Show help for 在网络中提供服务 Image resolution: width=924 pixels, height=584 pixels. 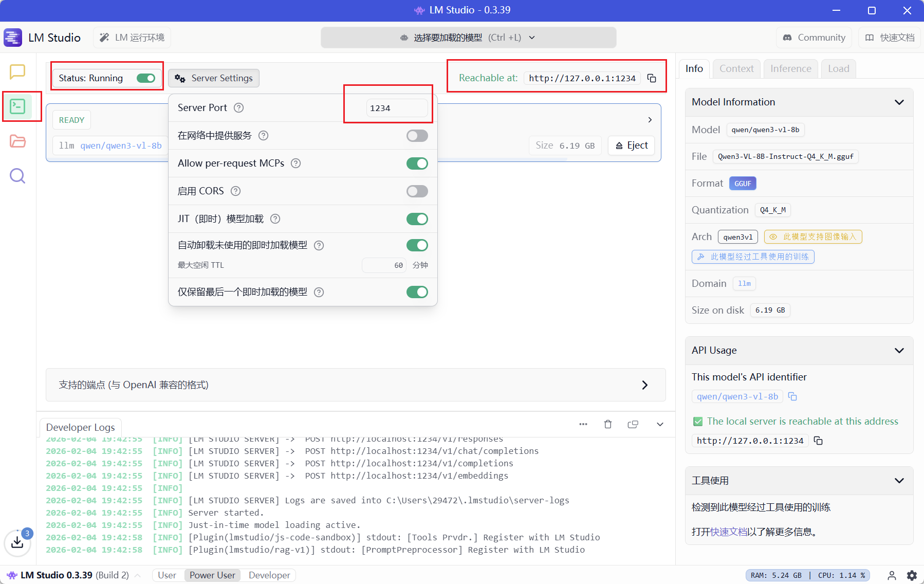(x=263, y=136)
